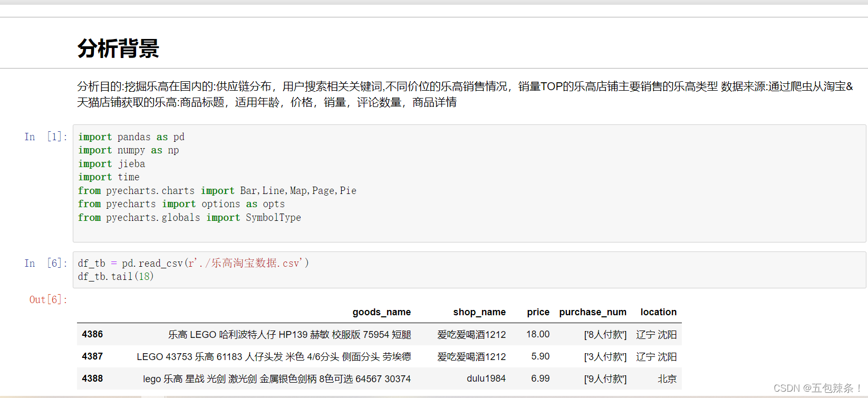This screenshot has height=398, width=868.
Task: Click the SymbolType import line
Action: click(190, 218)
